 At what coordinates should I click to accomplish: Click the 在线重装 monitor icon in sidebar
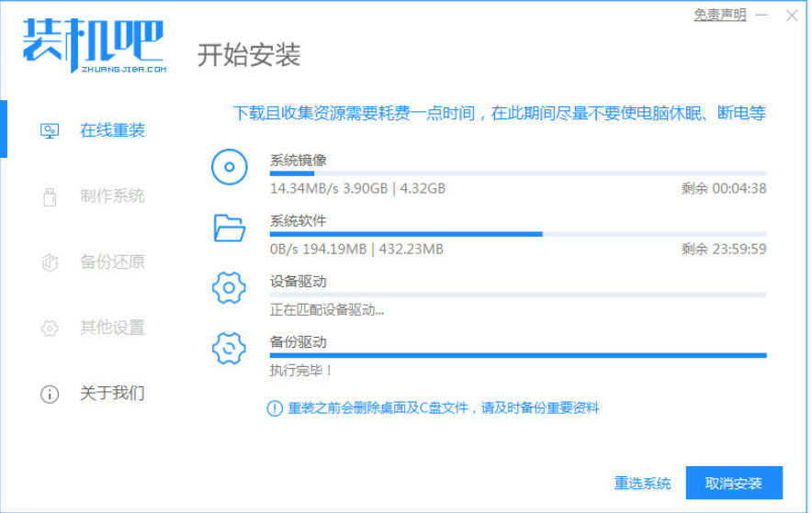tap(50, 131)
